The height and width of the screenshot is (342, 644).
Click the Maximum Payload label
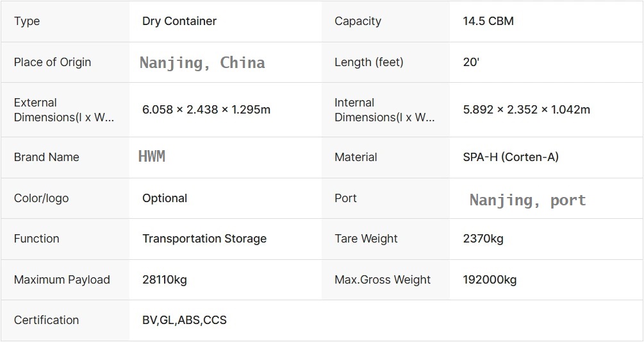point(62,280)
